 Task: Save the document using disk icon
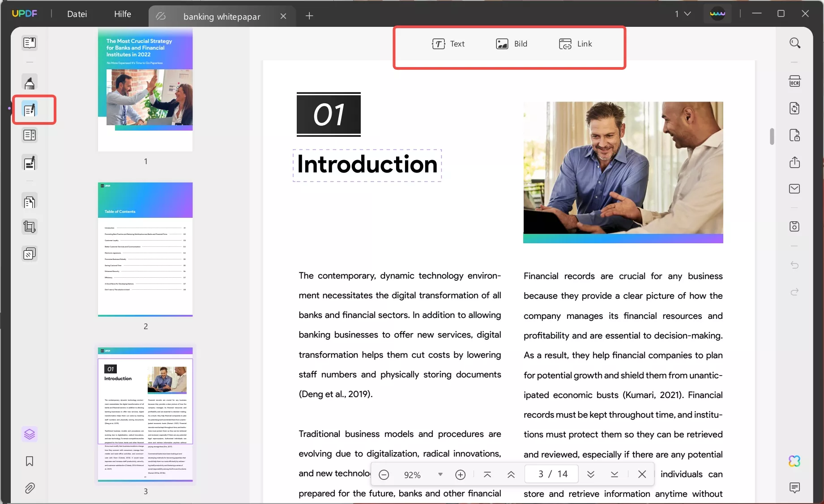(795, 226)
